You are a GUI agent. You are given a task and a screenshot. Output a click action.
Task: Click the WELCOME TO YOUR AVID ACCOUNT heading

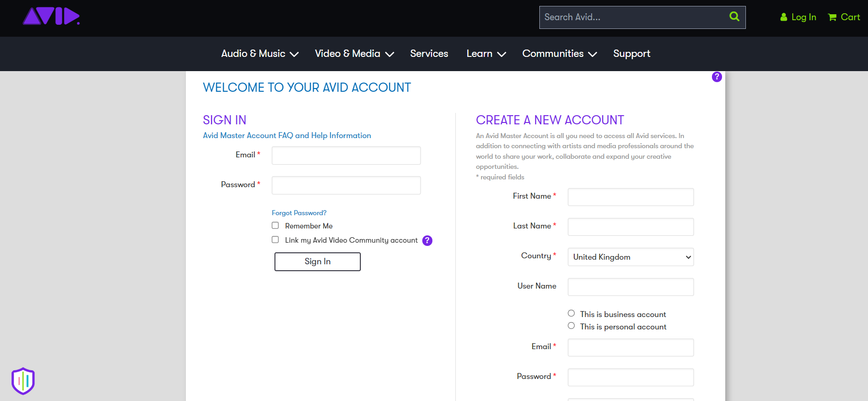point(307,88)
